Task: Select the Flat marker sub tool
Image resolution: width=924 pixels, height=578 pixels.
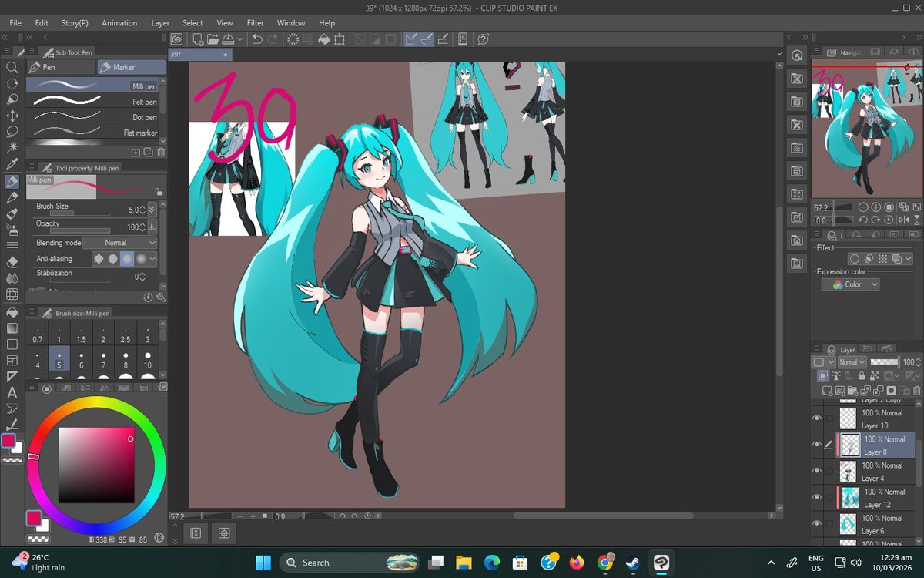Action: [92, 133]
